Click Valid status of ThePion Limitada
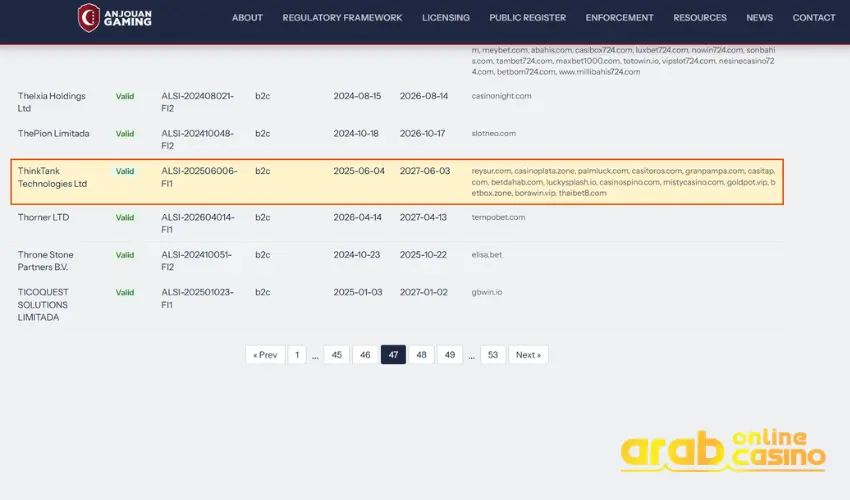The image size is (850, 500). [x=125, y=133]
